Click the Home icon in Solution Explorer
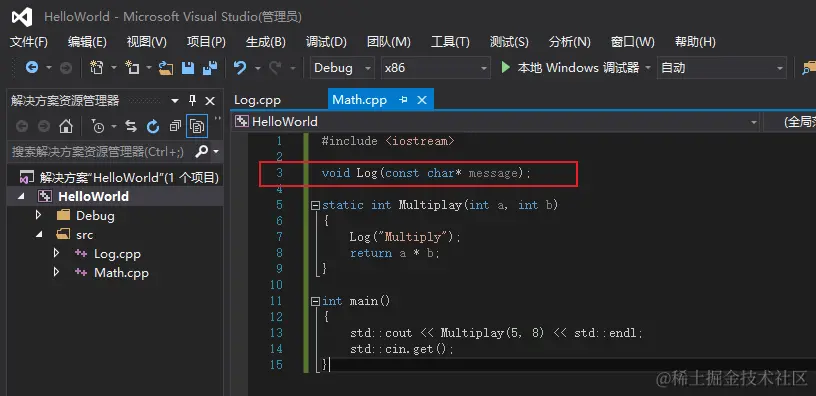 point(66,126)
